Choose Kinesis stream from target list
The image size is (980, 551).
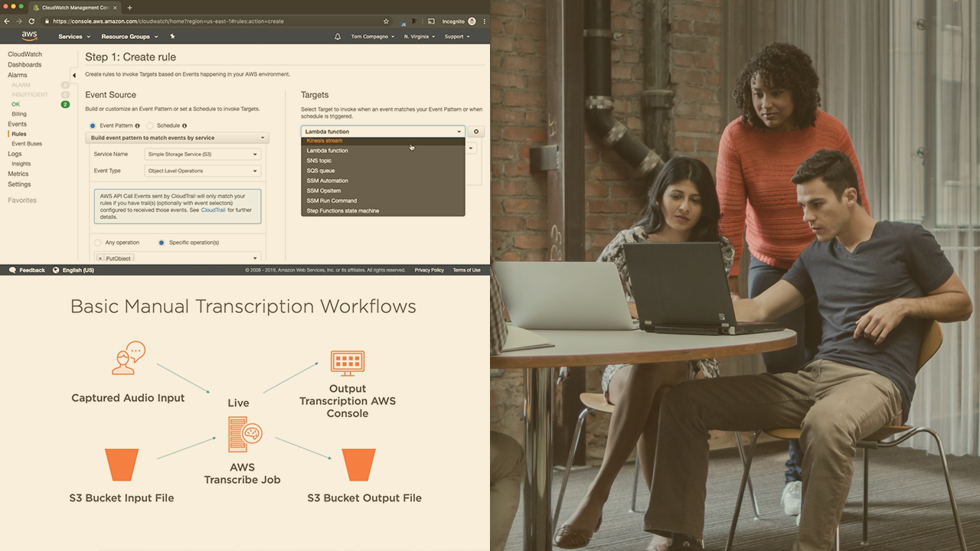coord(383,141)
